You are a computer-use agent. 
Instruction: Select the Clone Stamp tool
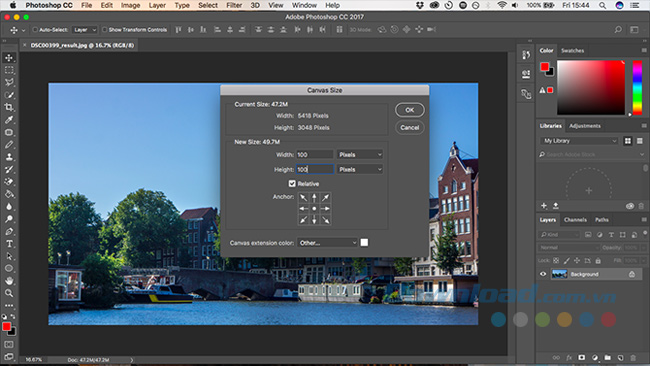click(9, 157)
